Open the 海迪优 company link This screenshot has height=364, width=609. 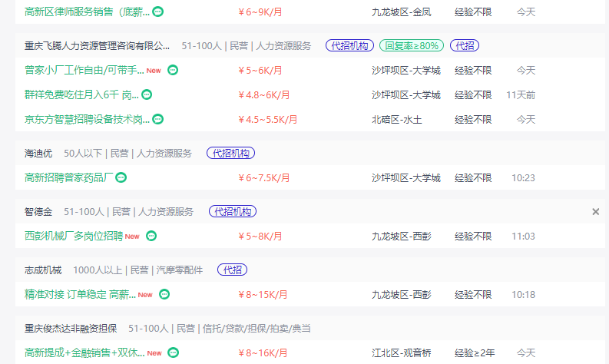coord(38,154)
